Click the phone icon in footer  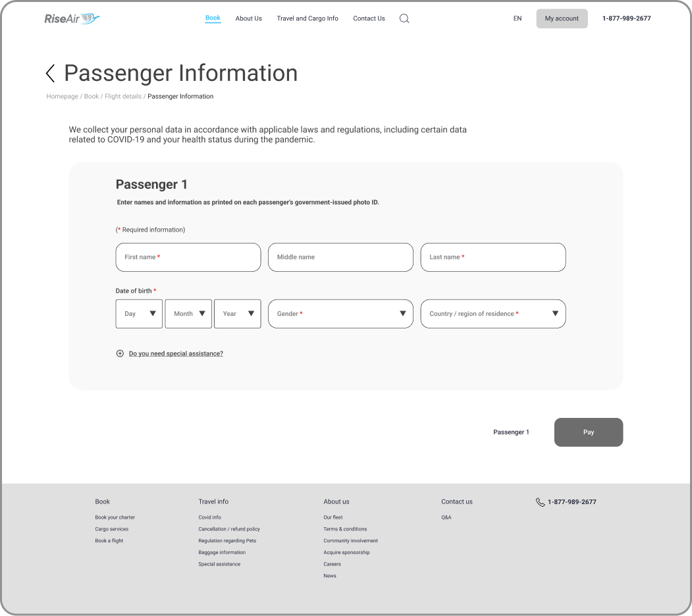pyautogui.click(x=541, y=502)
